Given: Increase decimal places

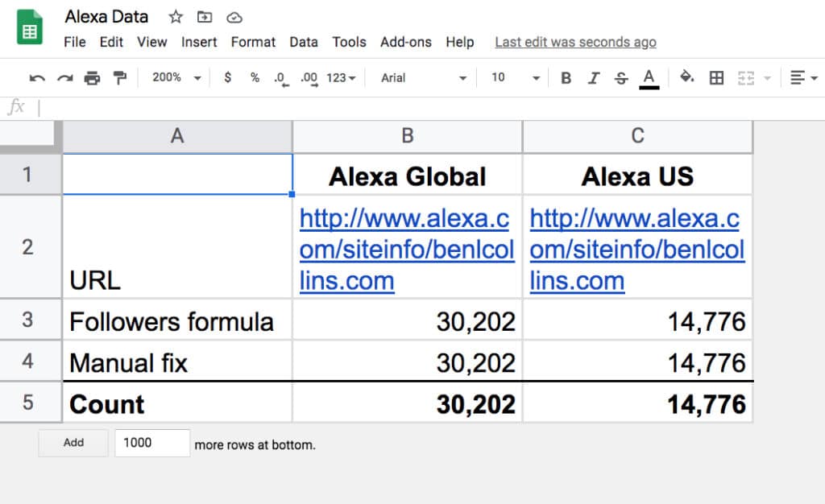Looking at the screenshot, I should coord(309,79).
